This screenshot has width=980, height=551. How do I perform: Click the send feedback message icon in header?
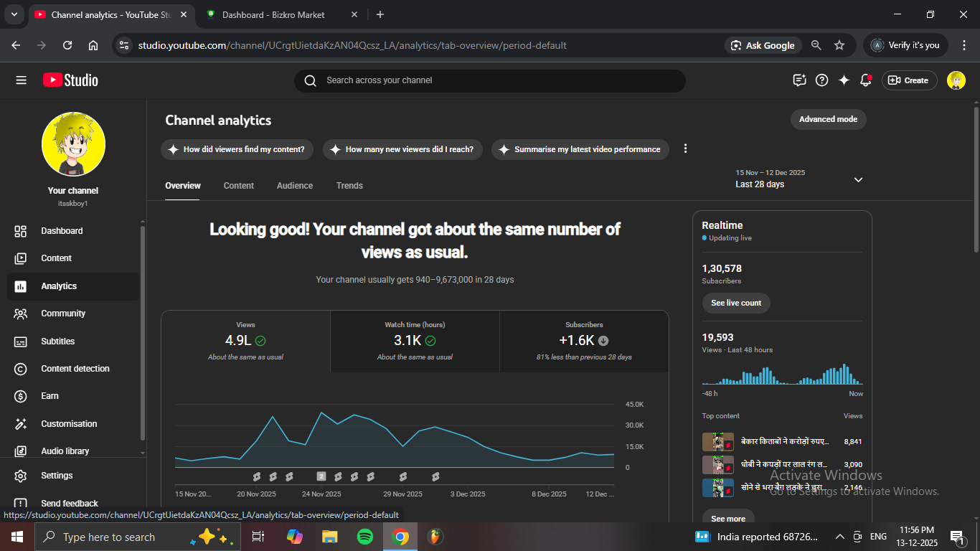[799, 80]
